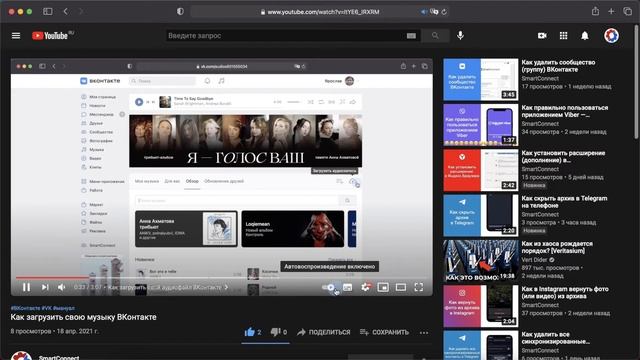Open the YouTube apps grid

coord(563,36)
